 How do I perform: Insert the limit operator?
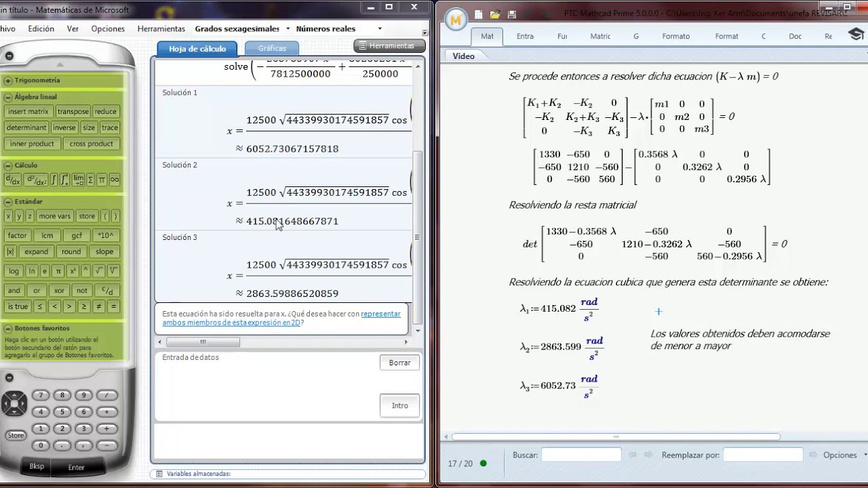tap(78, 180)
